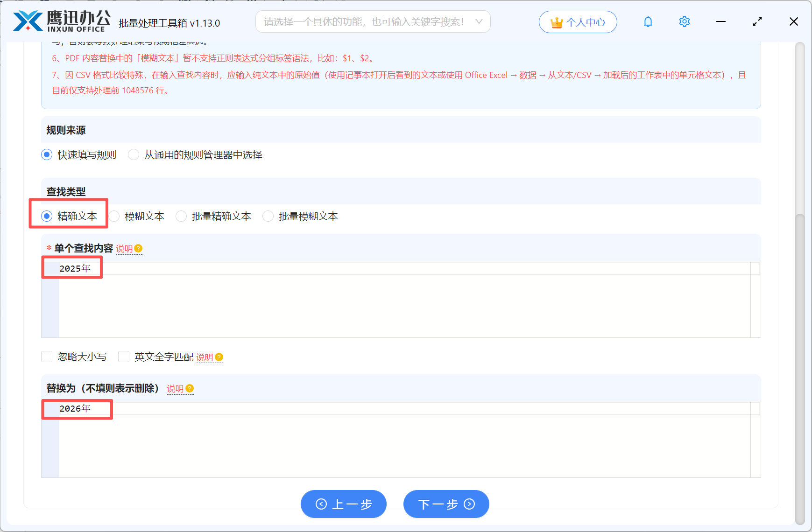
Task: Click the 上一步 button
Action: point(344,504)
